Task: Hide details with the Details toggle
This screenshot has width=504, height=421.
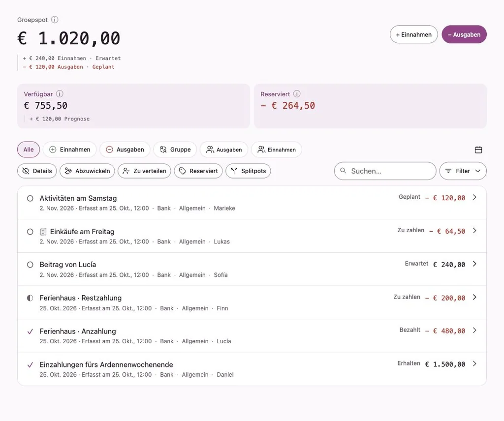Action: pyautogui.click(x=37, y=171)
